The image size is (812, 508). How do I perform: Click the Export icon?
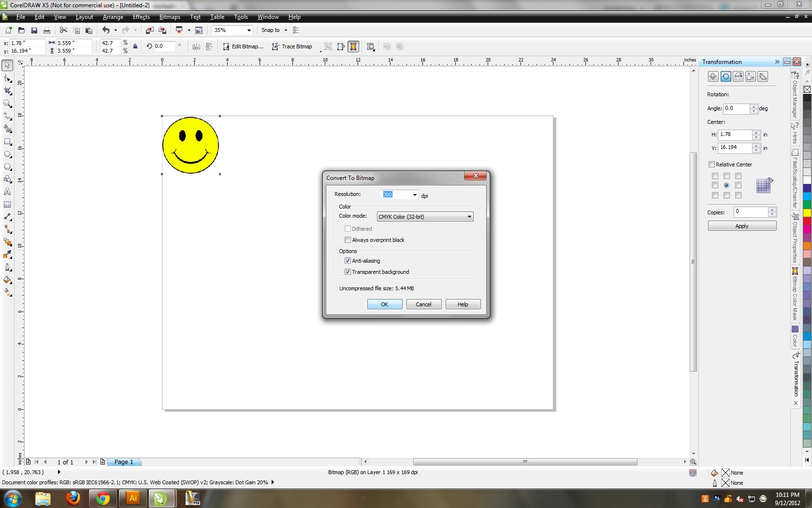click(162, 30)
